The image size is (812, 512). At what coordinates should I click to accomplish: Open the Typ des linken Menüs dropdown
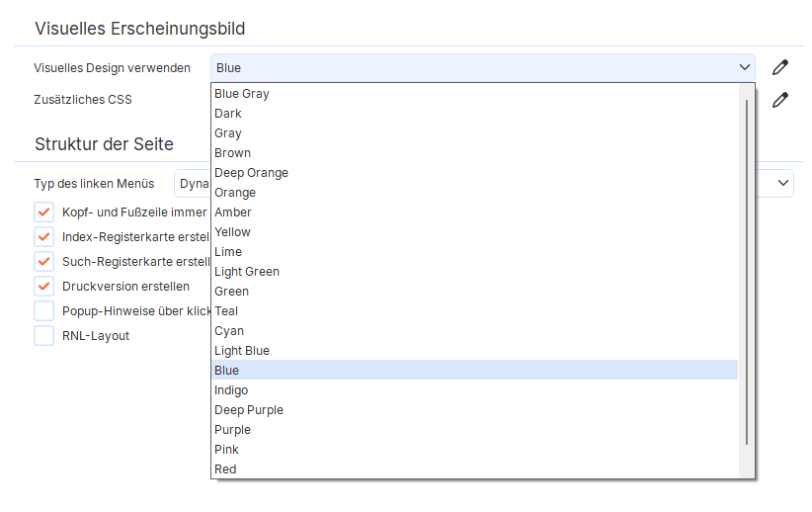click(782, 184)
